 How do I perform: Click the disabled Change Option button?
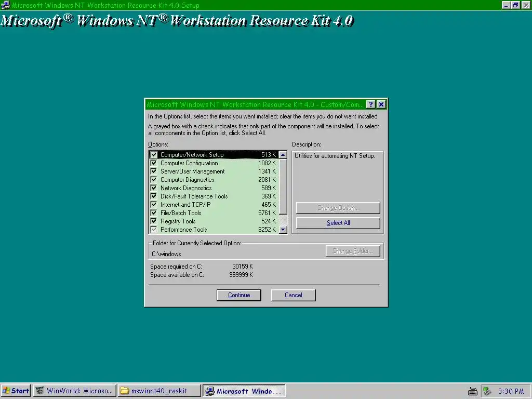tap(338, 208)
